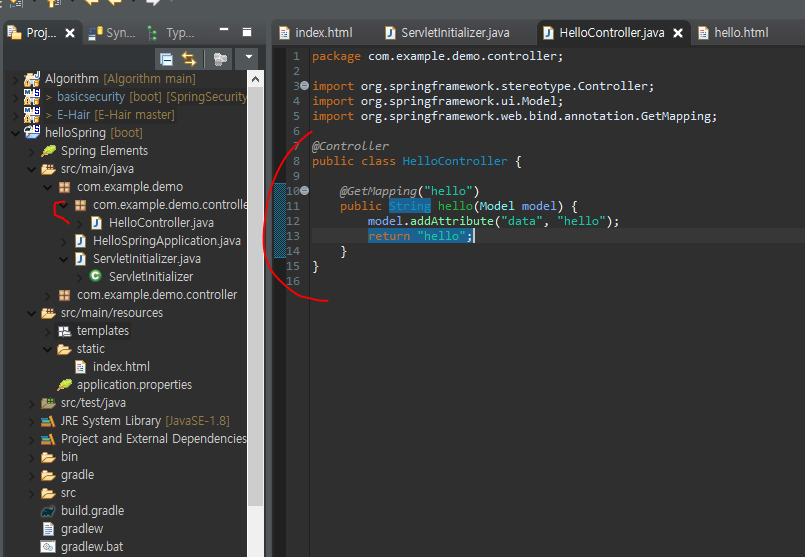Viewport: 805px width, 557px height.
Task: Click the application.properties leaf icon
Action: (64, 385)
